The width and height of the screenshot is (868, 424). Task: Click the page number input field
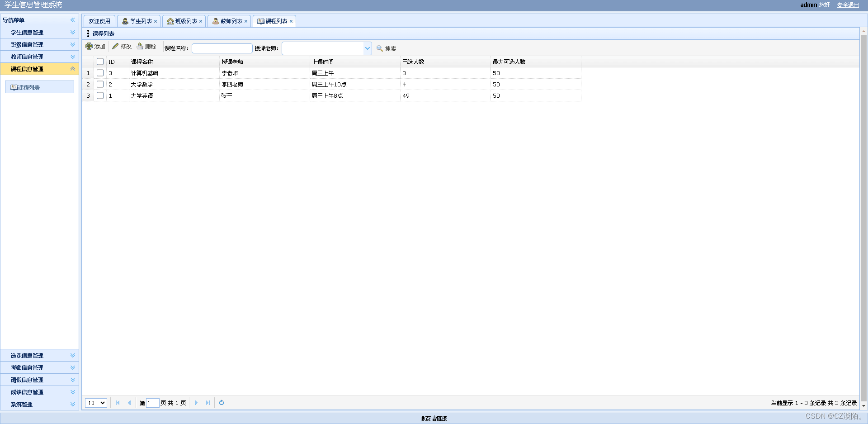[x=153, y=403]
